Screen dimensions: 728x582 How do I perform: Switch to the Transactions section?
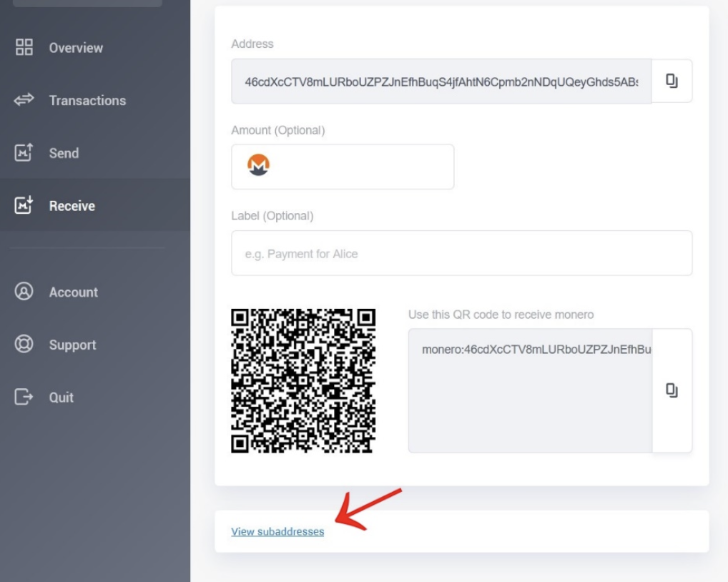(87, 100)
